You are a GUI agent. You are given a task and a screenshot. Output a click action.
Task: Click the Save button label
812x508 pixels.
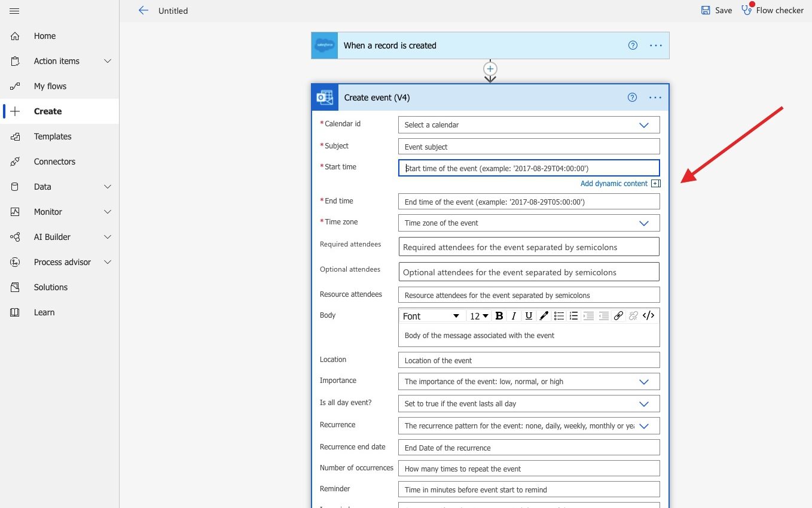724,10
